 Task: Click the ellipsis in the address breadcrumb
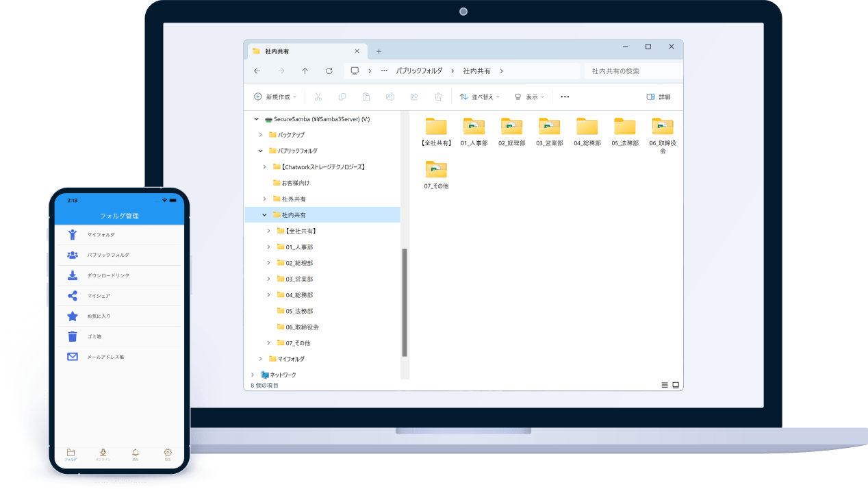tap(384, 71)
